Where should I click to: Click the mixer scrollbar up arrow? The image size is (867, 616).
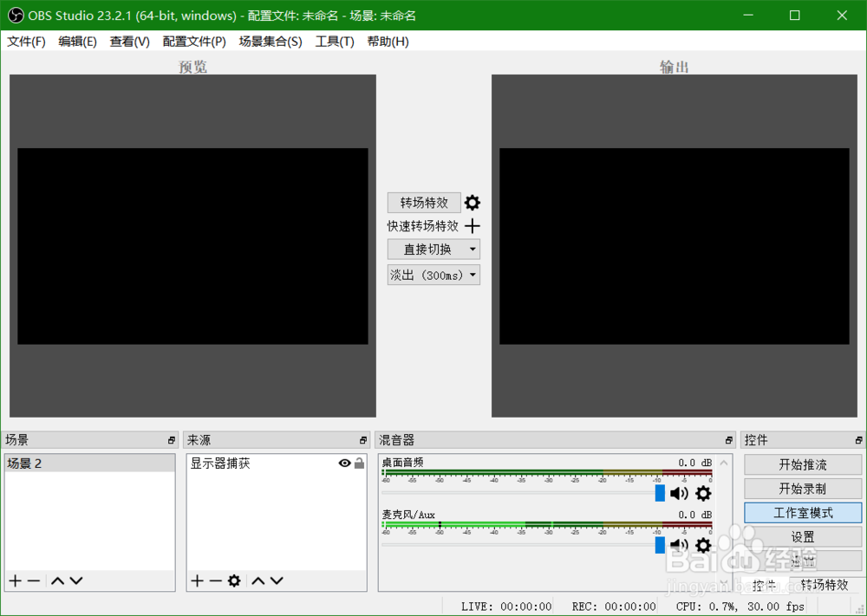pos(724,463)
